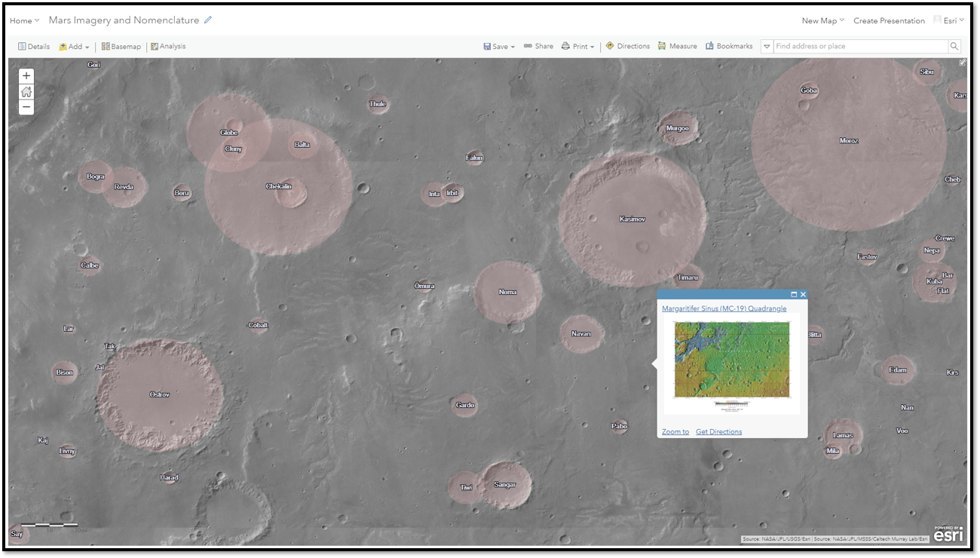
Task: Click the search magnifier icon
Action: click(x=954, y=46)
